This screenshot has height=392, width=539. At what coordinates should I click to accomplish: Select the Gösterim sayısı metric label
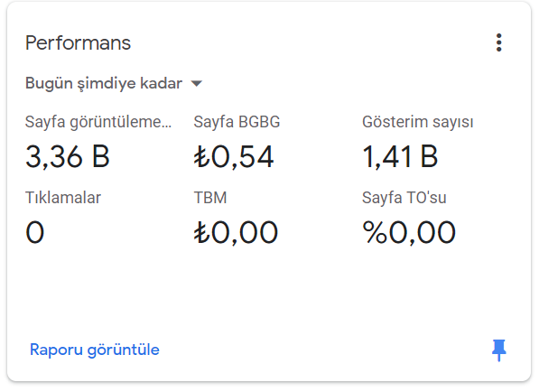(418, 122)
